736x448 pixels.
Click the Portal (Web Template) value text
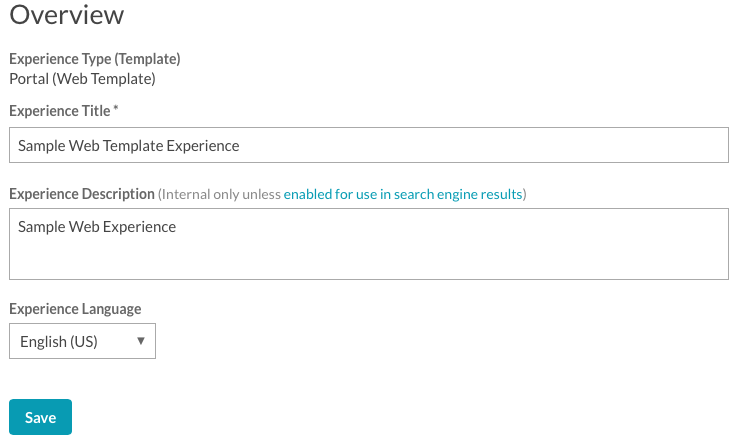tap(82, 78)
